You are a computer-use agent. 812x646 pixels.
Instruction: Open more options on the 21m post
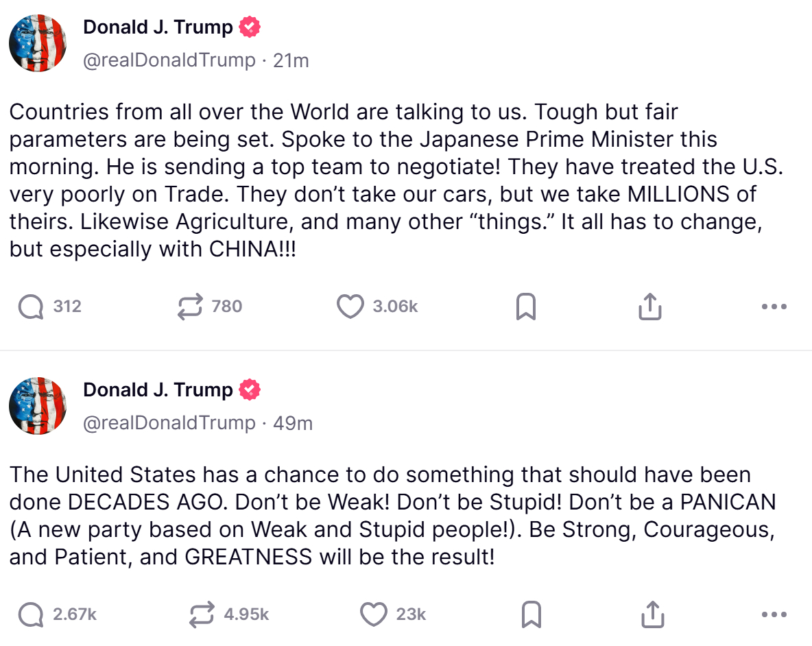coord(774,307)
